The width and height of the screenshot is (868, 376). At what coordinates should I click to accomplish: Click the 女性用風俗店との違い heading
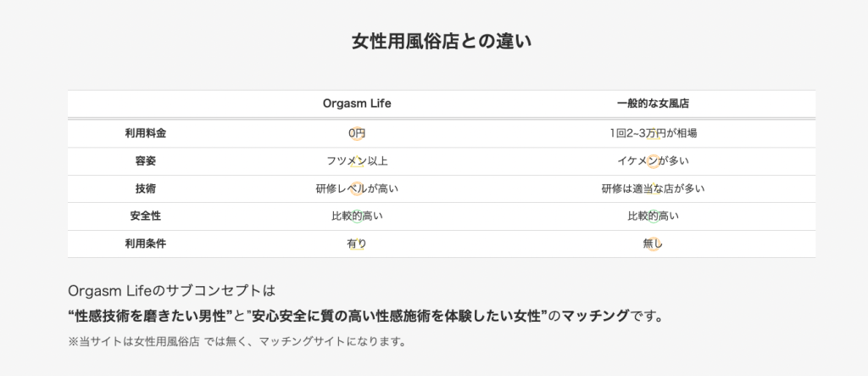441,42
